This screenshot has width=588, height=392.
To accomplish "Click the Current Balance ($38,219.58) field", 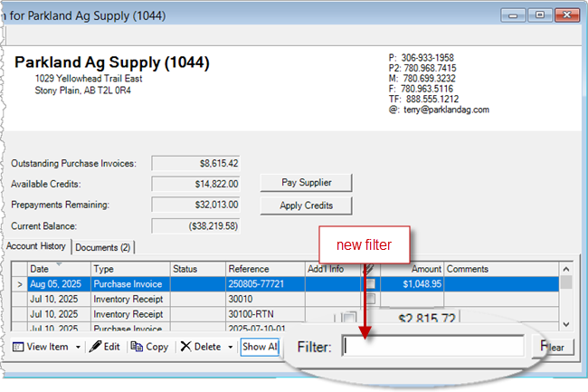I will (x=195, y=226).
